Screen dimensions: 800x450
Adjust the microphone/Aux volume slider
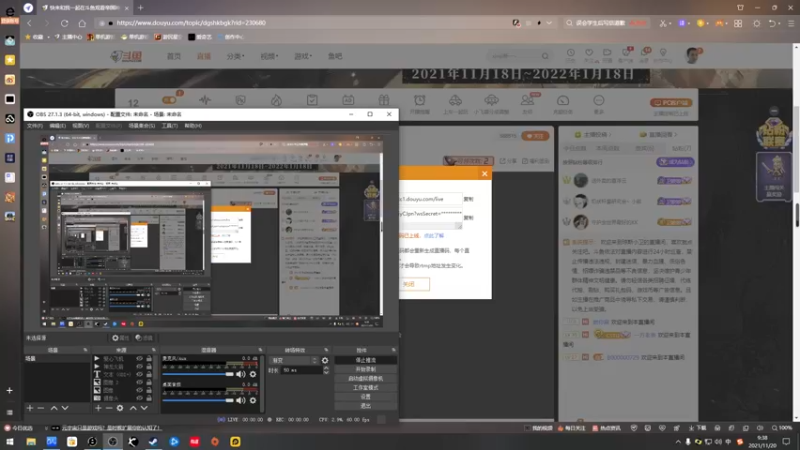pyautogui.click(x=198, y=374)
